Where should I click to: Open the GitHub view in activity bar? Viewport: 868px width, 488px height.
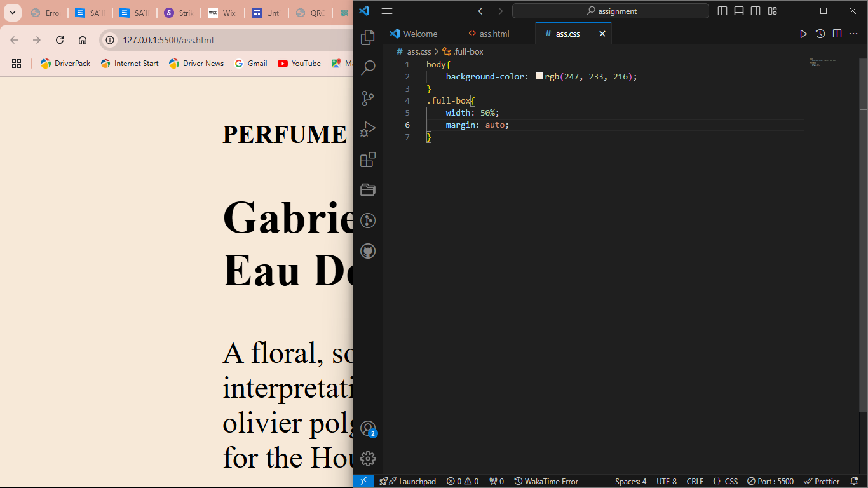(368, 251)
